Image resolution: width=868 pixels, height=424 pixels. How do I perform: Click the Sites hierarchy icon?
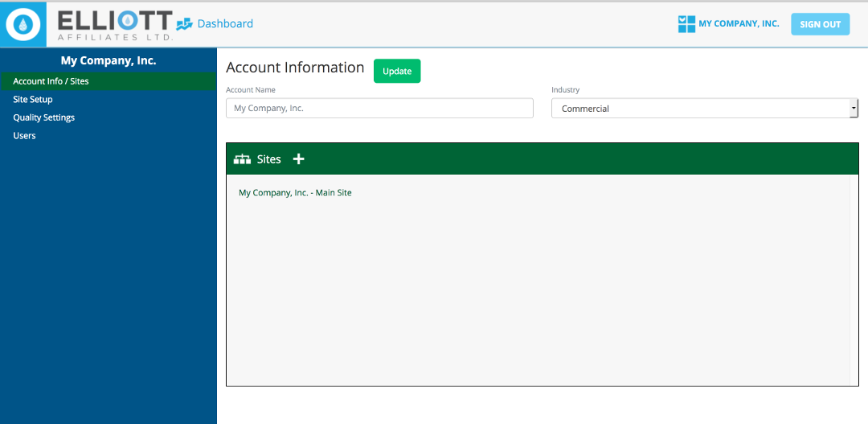click(x=242, y=159)
